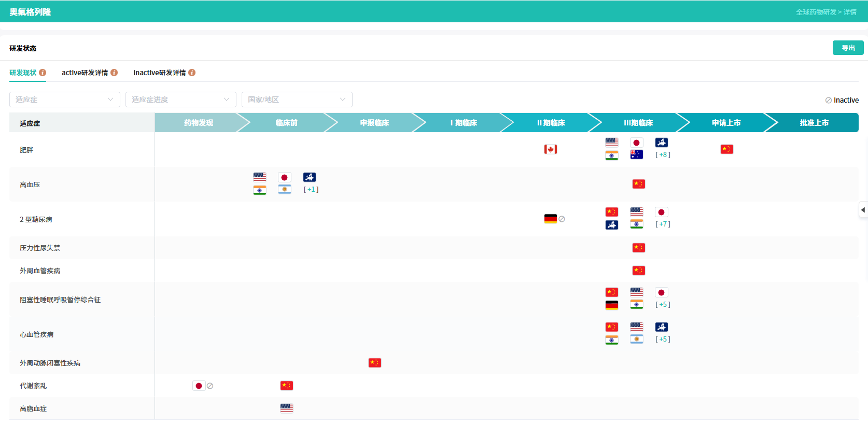Click the 外周动脉闭塞性疾病 indication label
The image size is (868, 425).
(x=50, y=363)
